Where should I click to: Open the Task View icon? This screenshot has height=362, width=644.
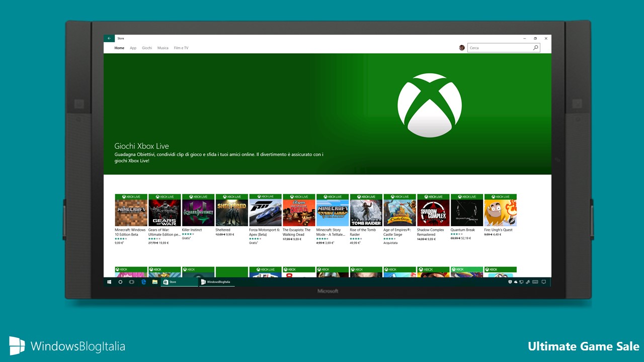coord(131,282)
